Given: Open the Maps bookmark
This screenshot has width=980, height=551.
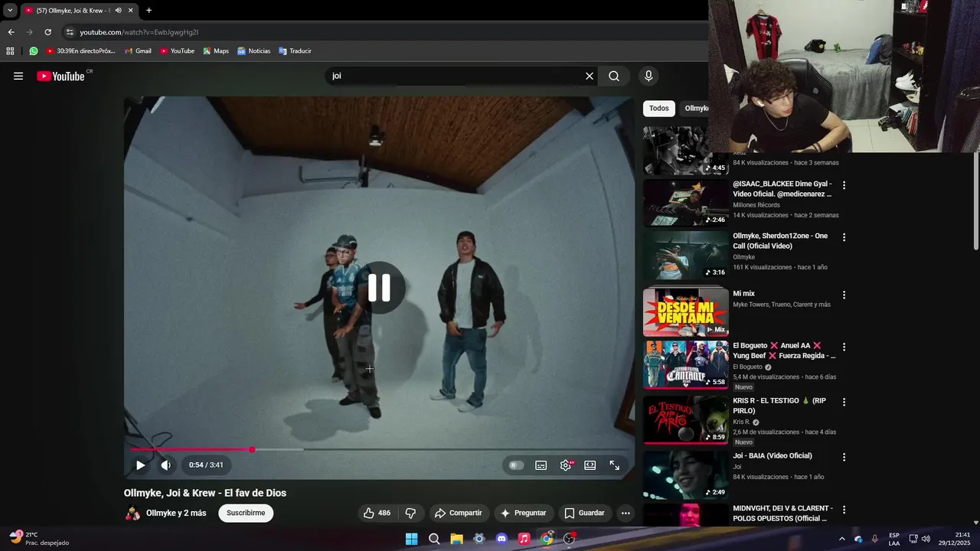Looking at the screenshot, I should point(216,51).
